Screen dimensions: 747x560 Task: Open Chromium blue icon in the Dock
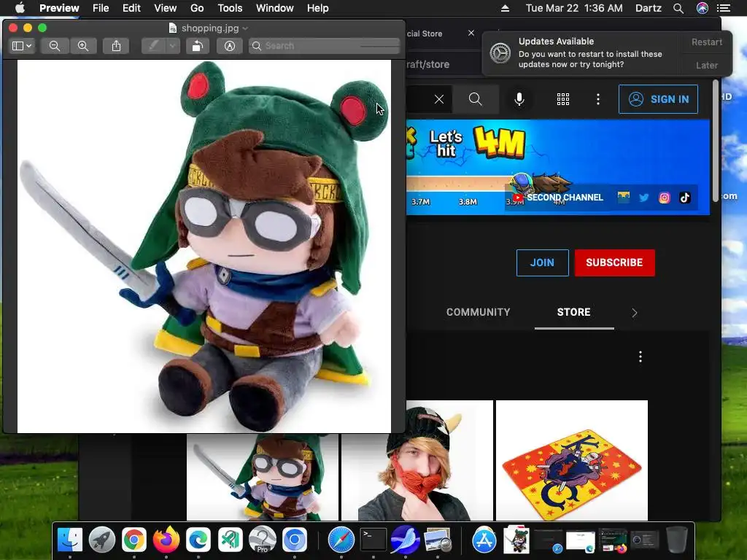pyautogui.click(x=295, y=540)
